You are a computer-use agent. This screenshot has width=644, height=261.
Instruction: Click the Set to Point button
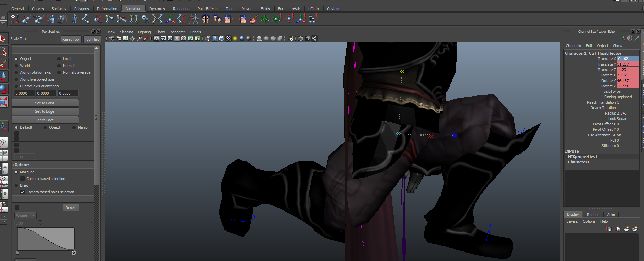(45, 103)
